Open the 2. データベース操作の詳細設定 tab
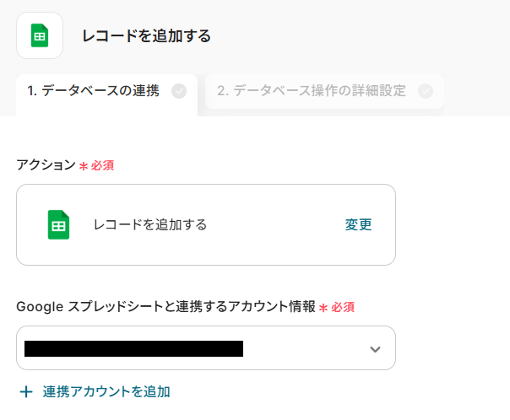Viewport: 510px width, 420px height. [312, 91]
